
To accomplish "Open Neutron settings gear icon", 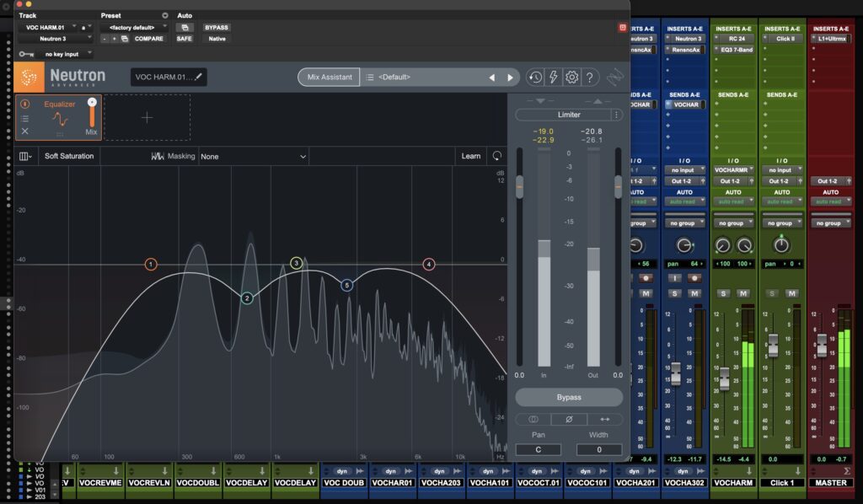I will 572,78.
